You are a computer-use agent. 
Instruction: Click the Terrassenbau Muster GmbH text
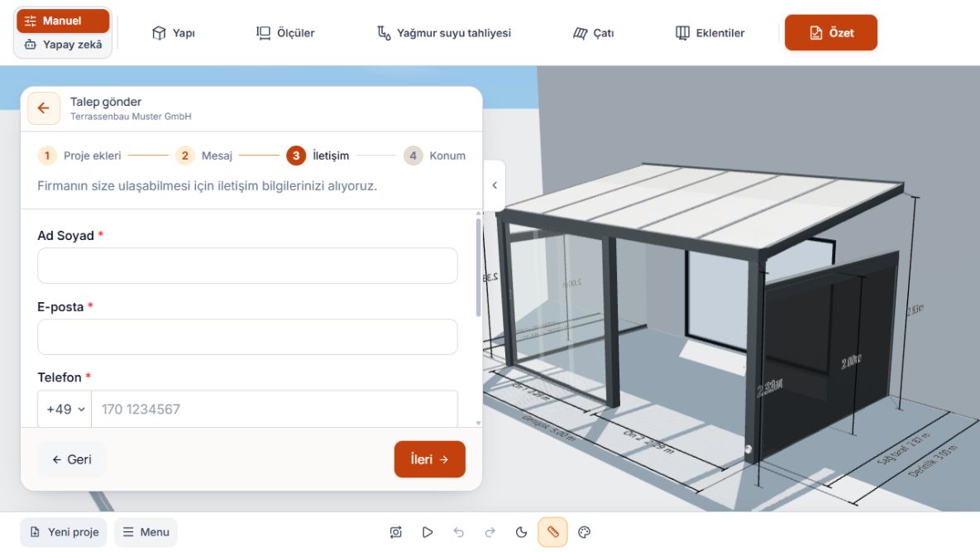coord(131,117)
